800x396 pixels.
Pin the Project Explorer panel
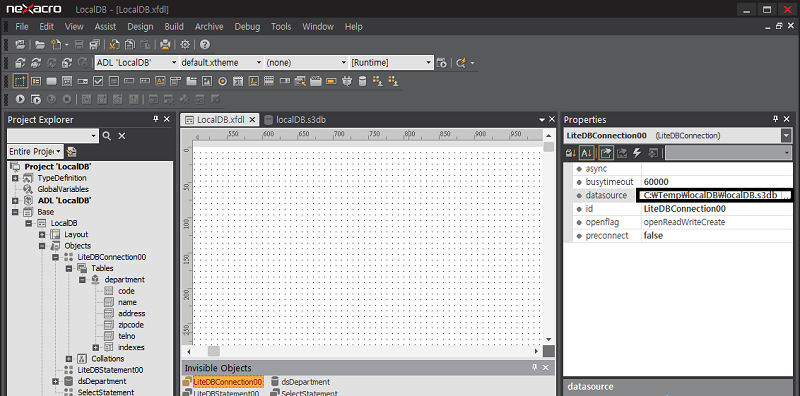[x=156, y=119]
